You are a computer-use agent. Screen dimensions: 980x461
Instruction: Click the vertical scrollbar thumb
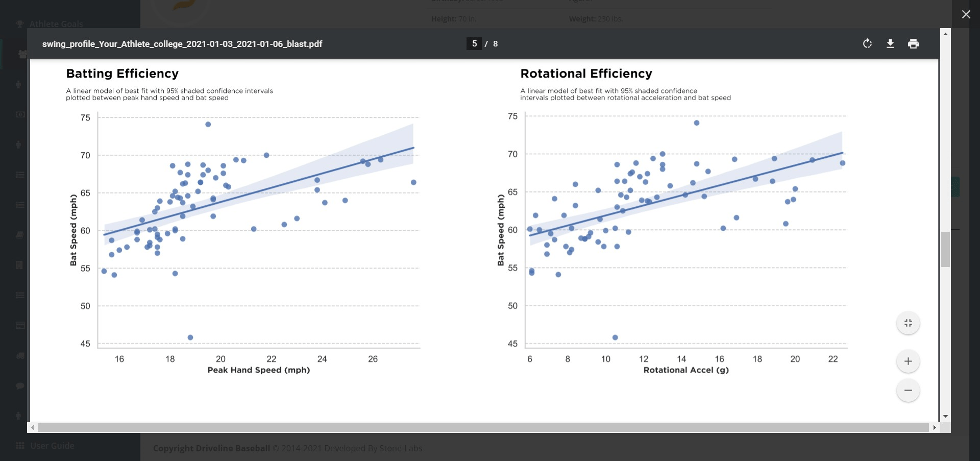point(945,249)
